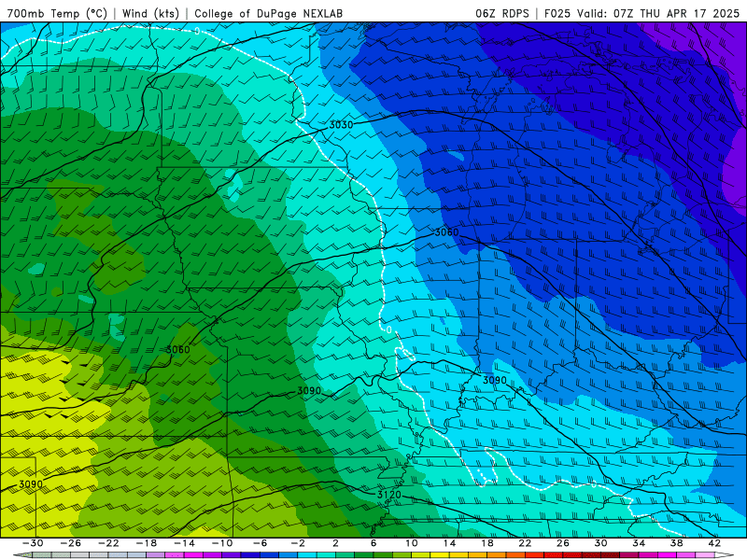Click the "F025" forecast hour text

click(x=557, y=13)
